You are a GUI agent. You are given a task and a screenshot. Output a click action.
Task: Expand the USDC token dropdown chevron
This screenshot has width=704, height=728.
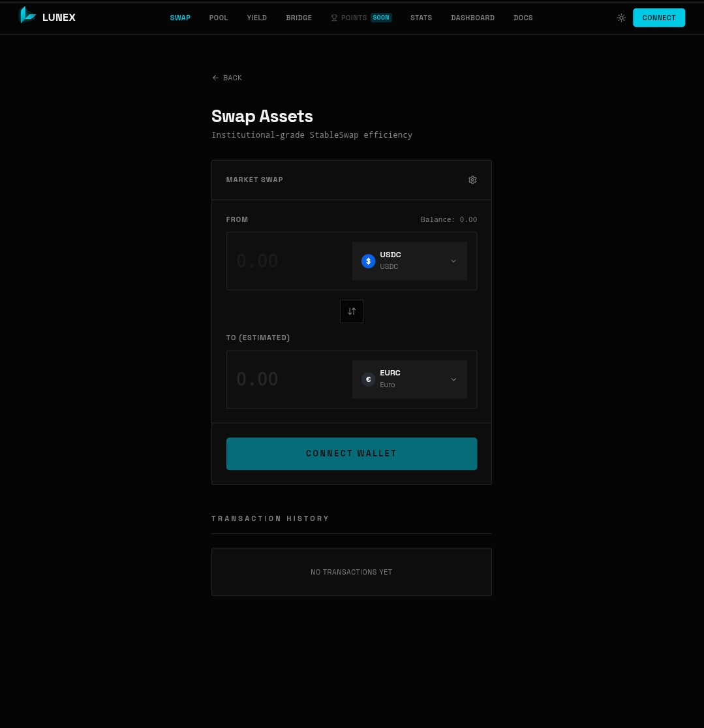tap(453, 261)
